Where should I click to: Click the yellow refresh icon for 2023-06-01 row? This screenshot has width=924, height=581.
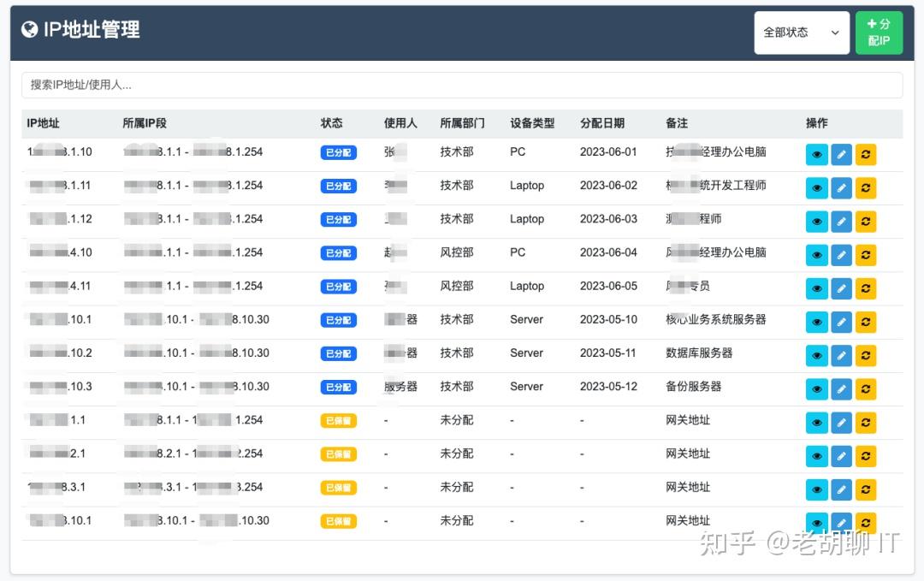pyautogui.click(x=866, y=154)
